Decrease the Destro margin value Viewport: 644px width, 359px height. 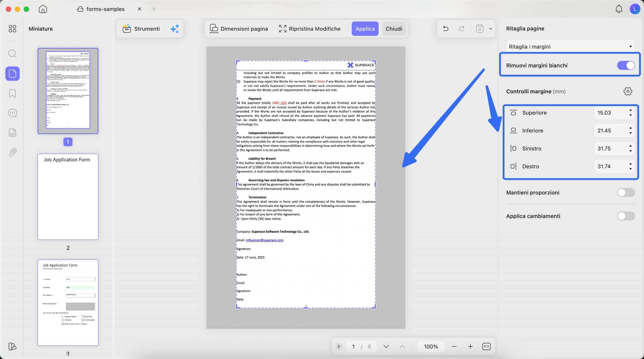630,169
